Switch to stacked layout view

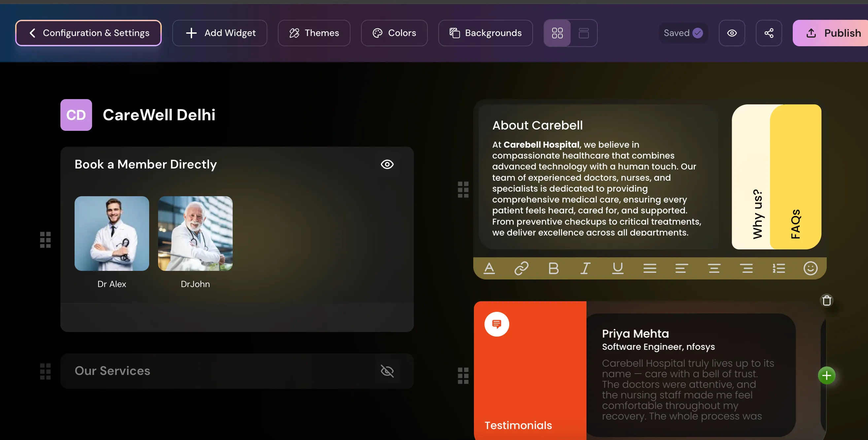[584, 33]
